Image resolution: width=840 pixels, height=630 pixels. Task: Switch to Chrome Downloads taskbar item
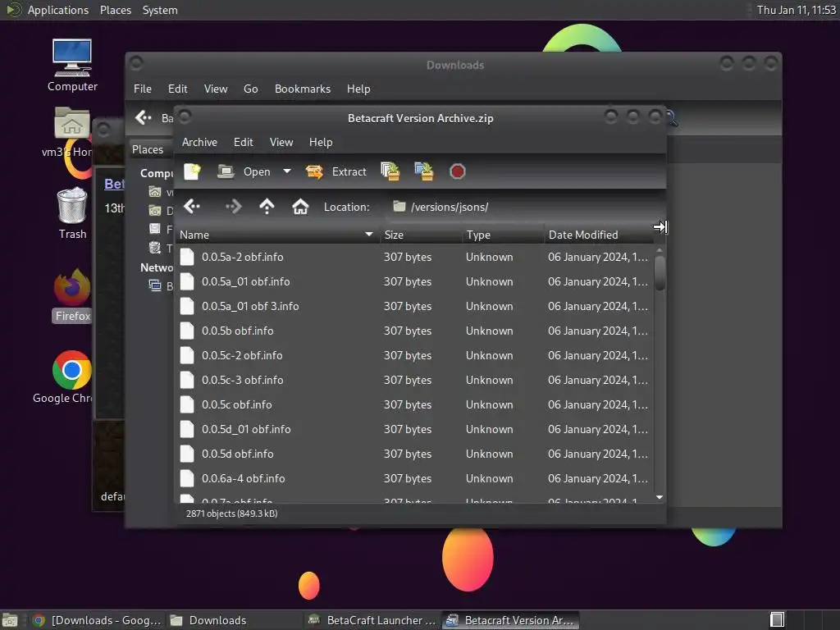click(x=97, y=620)
